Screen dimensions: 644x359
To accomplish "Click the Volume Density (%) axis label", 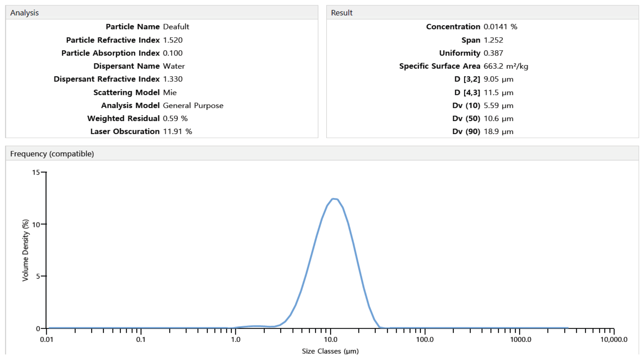I will (x=25, y=250).
